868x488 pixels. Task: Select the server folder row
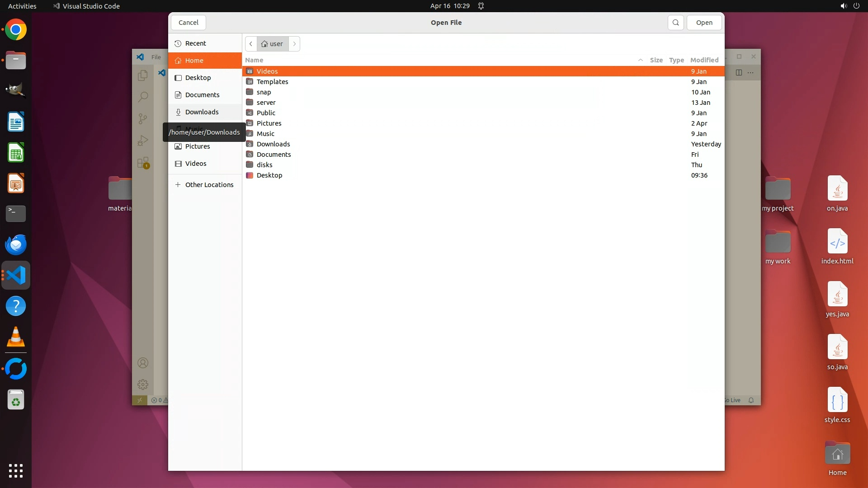[x=266, y=103]
